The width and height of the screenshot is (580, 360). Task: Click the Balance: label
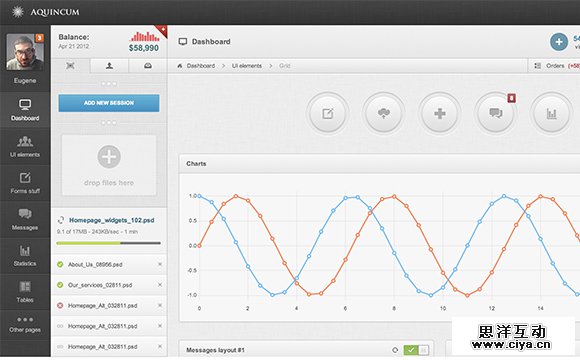[74, 37]
